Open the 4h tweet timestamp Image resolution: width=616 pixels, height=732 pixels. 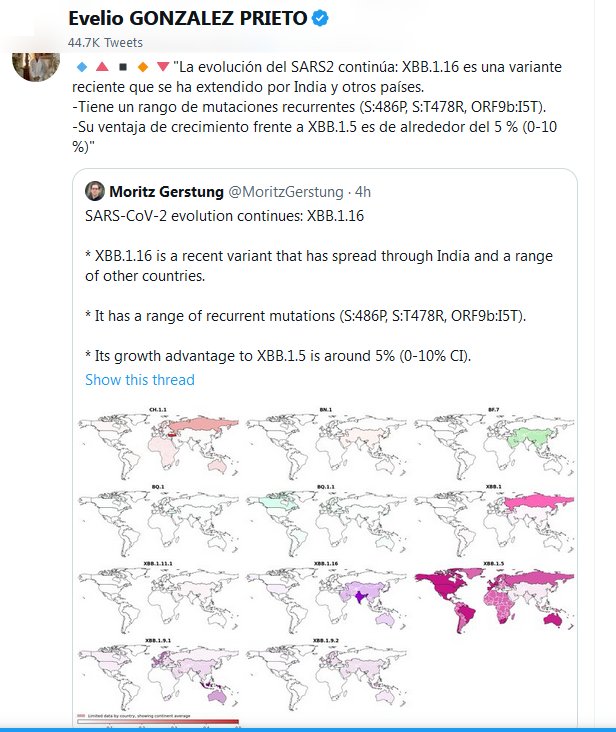(x=364, y=191)
